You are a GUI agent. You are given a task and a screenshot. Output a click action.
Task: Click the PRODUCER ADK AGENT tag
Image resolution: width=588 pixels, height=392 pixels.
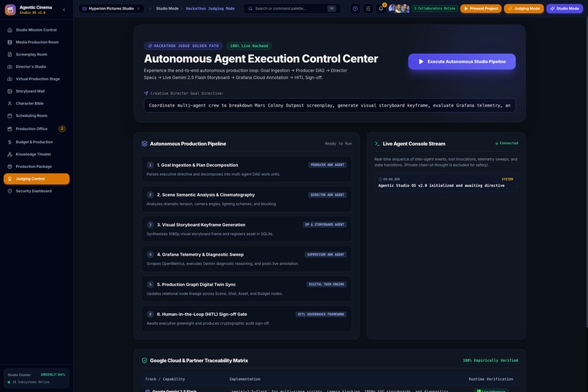[328, 165]
